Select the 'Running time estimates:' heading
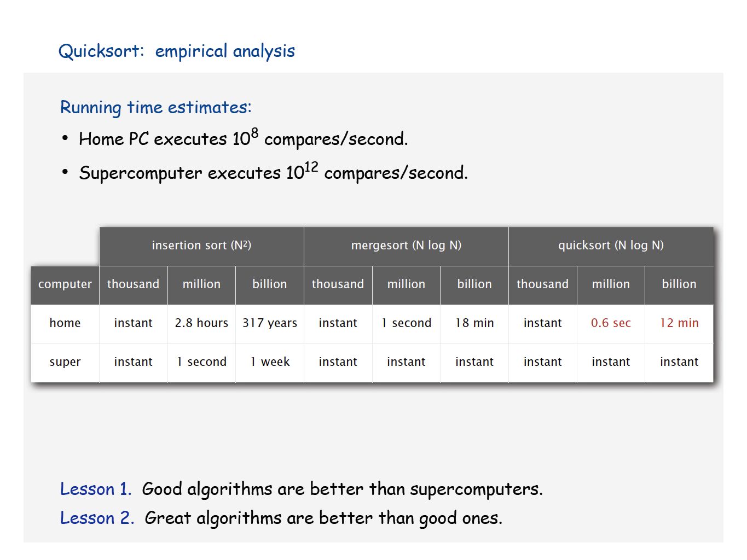This screenshot has width=747, height=560. click(x=156, y=107)
